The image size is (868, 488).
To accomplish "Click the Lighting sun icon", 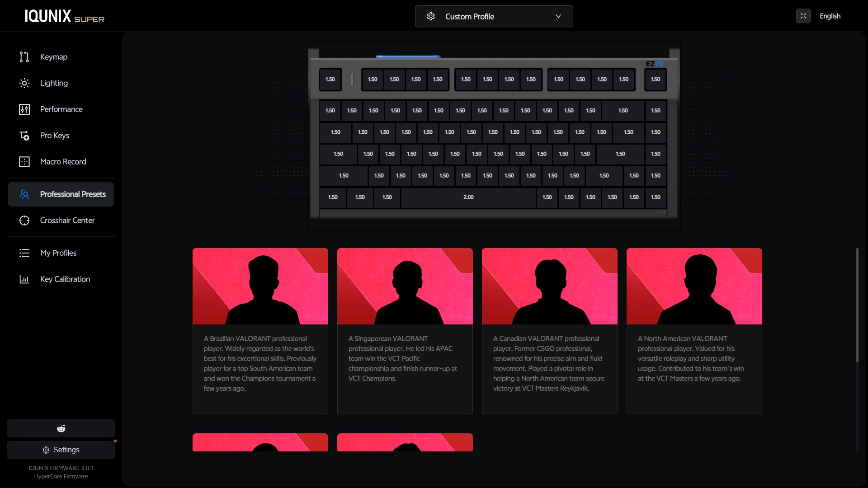I will [24, 83].
